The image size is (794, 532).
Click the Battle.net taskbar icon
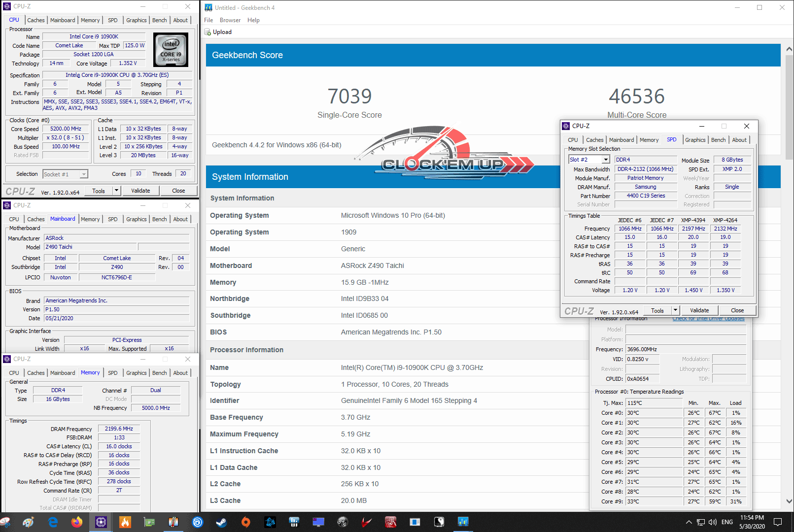270,522
